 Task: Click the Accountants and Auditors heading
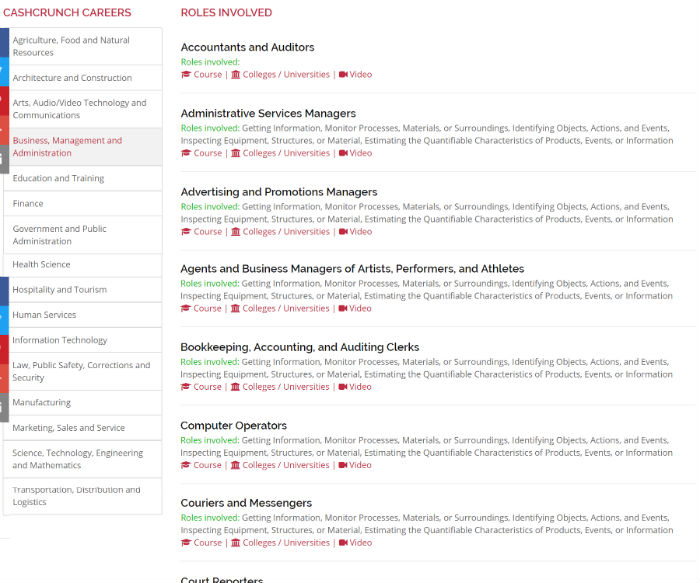coord(247,47)
